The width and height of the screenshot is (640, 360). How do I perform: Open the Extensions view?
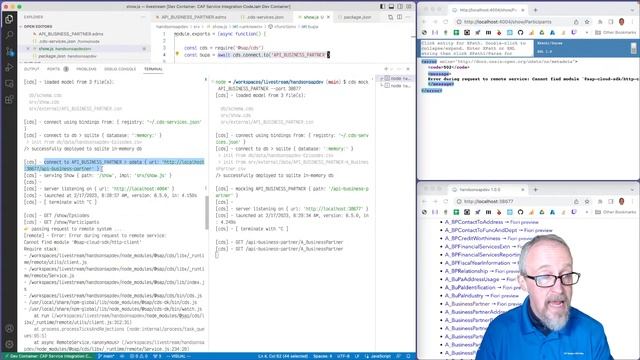pos(9,100)
